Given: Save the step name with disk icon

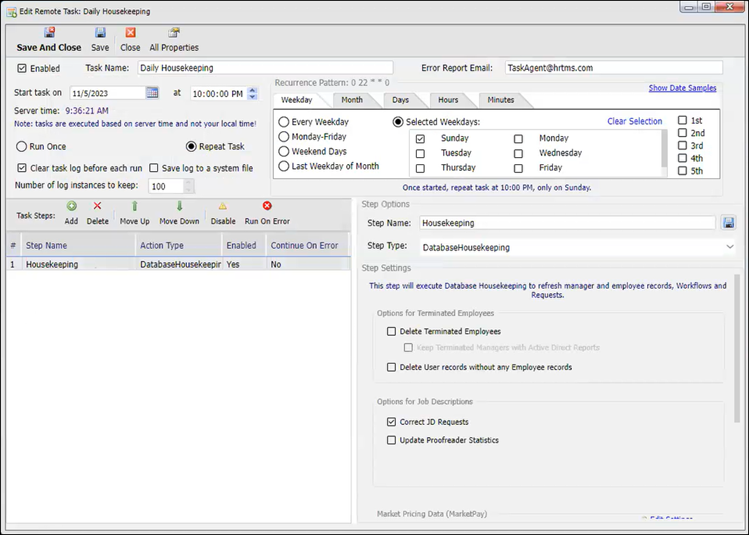Looking at the screenshot, I should tap(729, 223).
